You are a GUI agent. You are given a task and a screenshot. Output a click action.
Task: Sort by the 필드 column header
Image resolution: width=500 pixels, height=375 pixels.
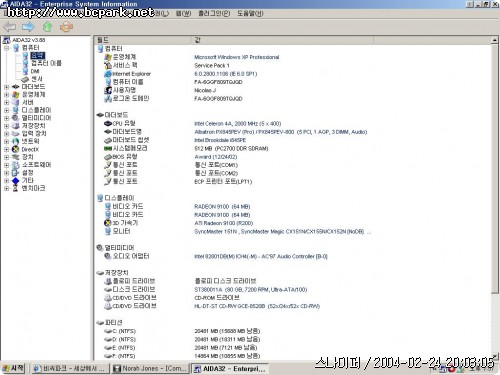(143, 40)
